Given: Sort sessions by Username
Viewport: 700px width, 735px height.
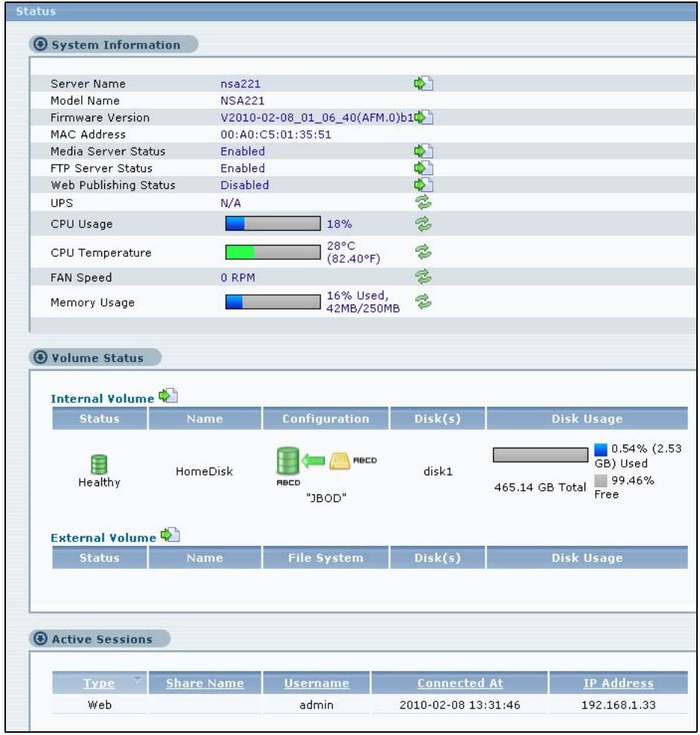Looking at the screenshot, I should [317, 683].
